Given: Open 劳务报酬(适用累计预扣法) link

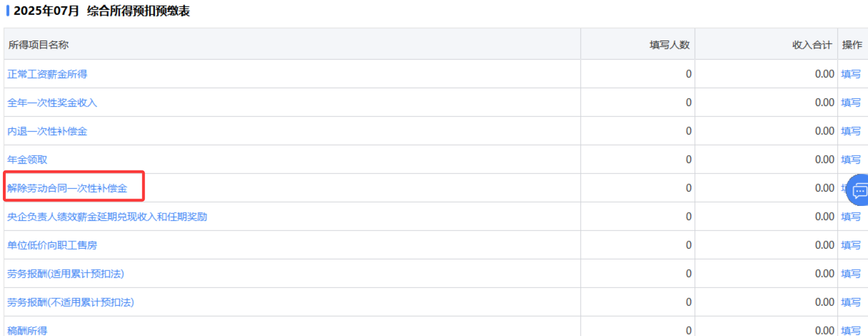Looking at the screenshot, I should pyautogui.click(x=66, y=274).
